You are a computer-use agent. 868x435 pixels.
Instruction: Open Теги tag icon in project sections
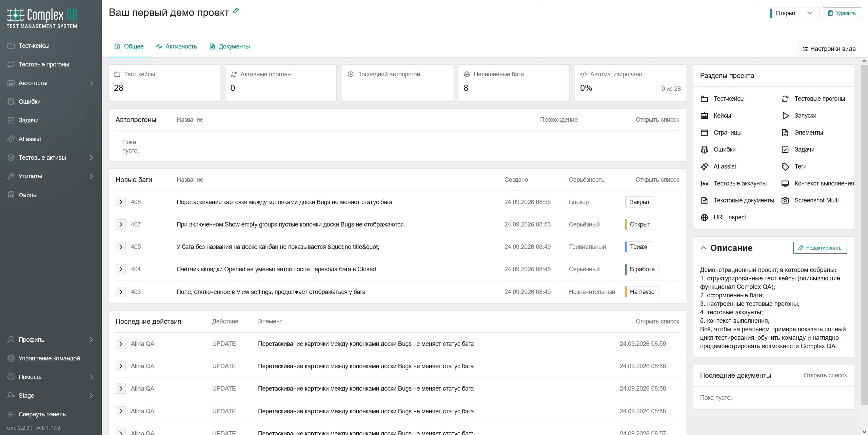(x=785, y=166)
